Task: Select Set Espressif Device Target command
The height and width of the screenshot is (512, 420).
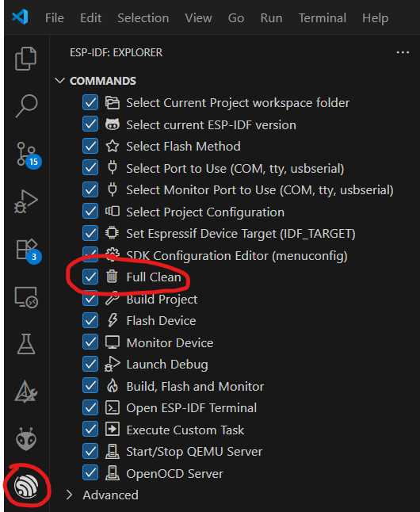Action: pos(241,234)
